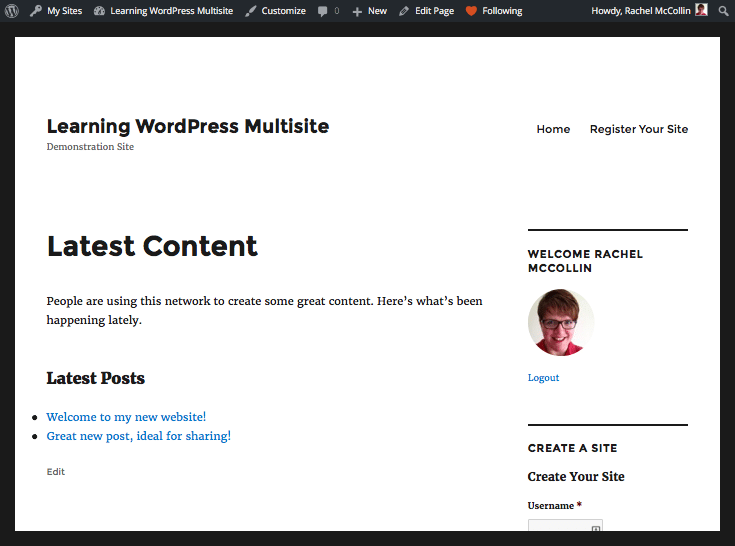Viewport: 735px width, 546px height.
Task: Click into the Username input field
Action: (x=565, y=525)
